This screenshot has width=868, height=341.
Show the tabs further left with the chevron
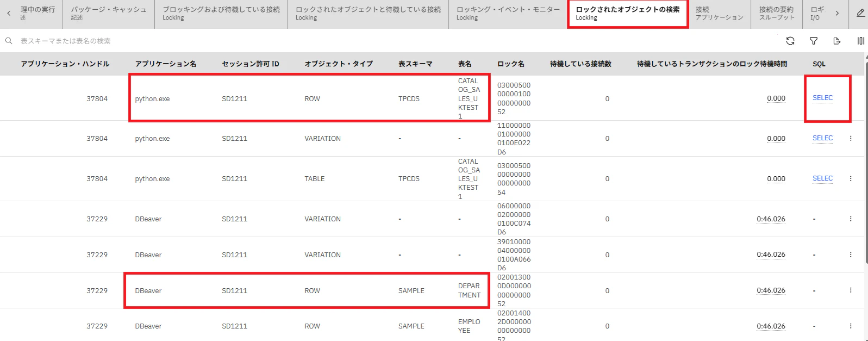[x=9, y=13]
